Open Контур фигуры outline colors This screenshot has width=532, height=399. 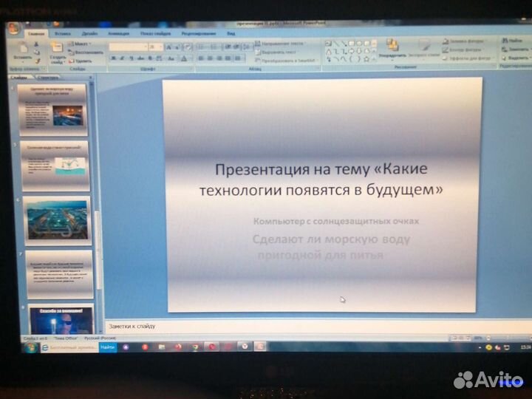463,50
